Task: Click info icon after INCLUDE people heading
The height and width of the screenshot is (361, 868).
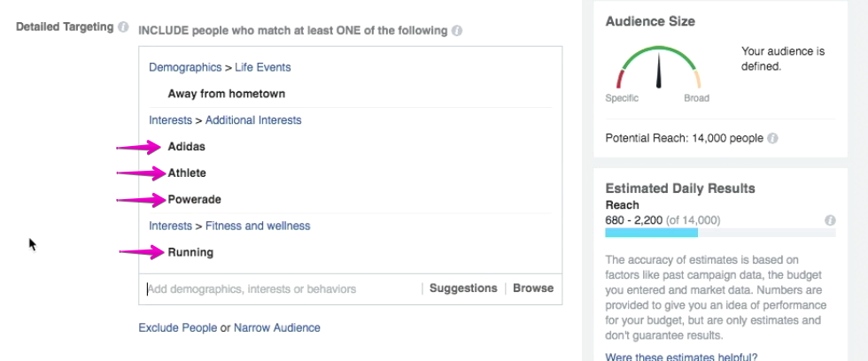Action: (x=457, y=31)
